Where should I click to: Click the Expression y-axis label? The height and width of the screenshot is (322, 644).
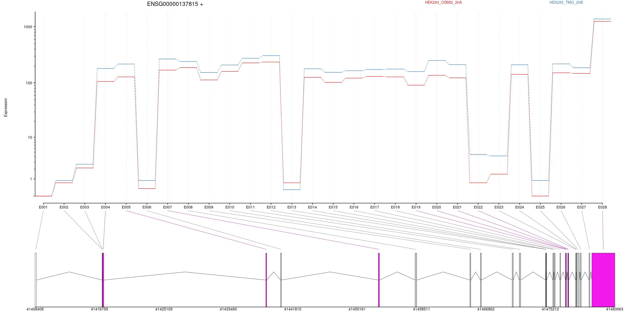[x=6, y=108]
